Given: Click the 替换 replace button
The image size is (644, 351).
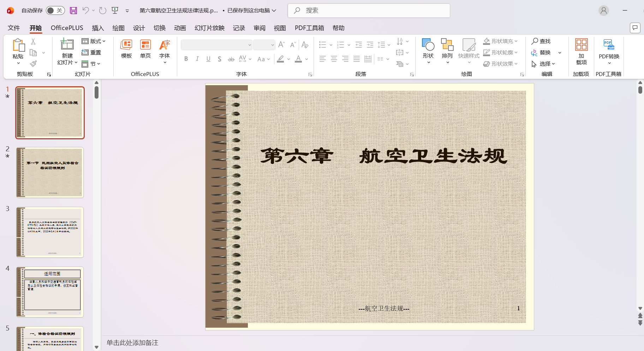Looking at the screenshot, I should (x=541, y=53).
